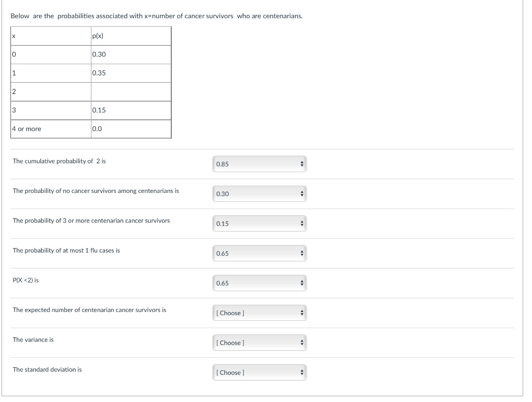
Task: Open the at most 1 flu cases dropdown
Action: pos(260,253)
